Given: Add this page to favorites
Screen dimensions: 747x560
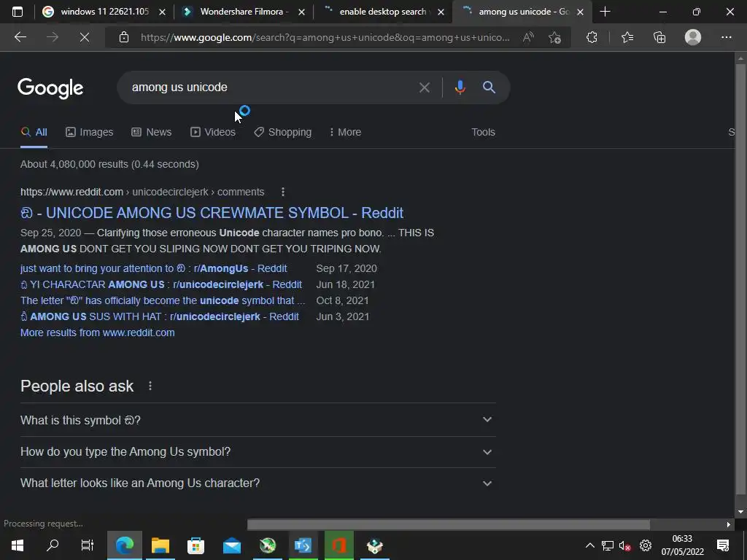Looking at the screenshot, I should [554, 37].
